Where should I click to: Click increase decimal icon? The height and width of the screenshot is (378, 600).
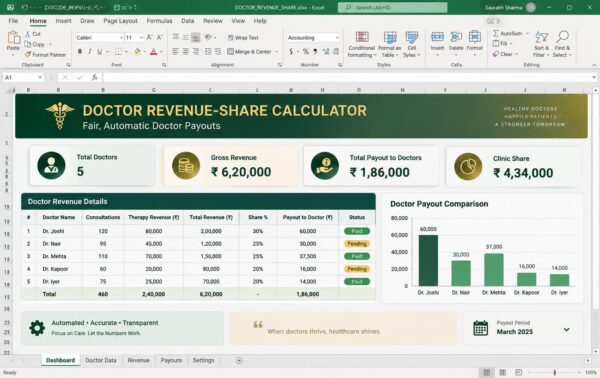[x=326, y=51]
